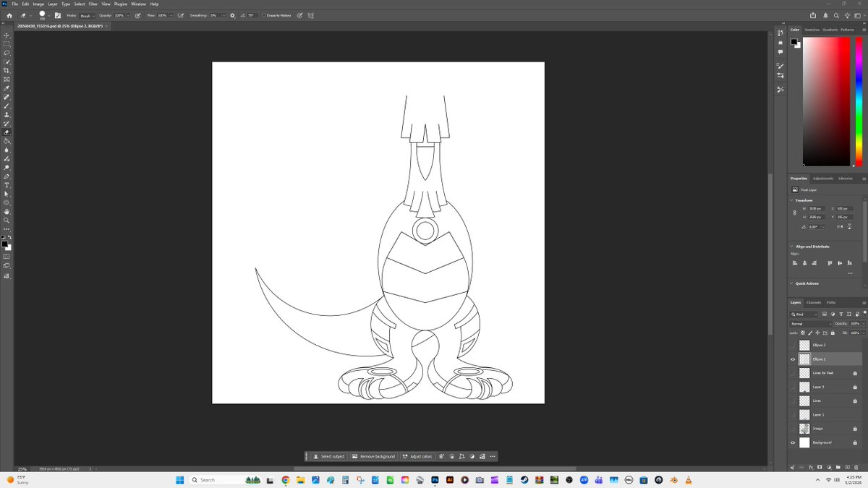The height and width of the screenshot is (488, 868).
Task: Click Remove background button
Action: pos(374,456)
